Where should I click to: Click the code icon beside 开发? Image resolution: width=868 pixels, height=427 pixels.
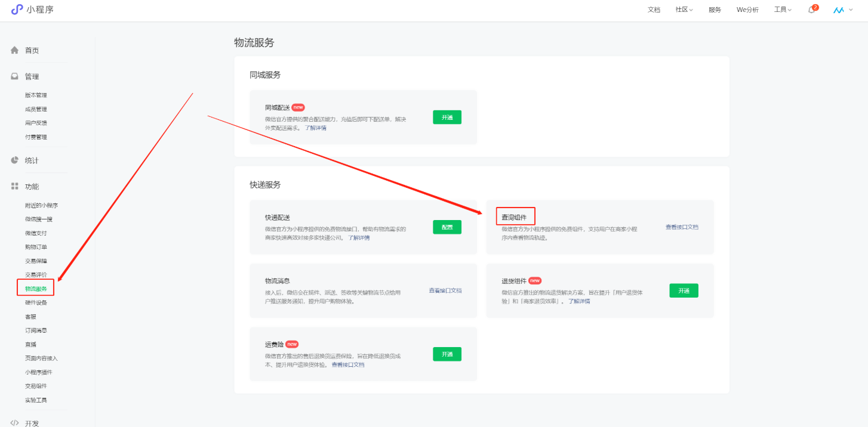point(15,422)
